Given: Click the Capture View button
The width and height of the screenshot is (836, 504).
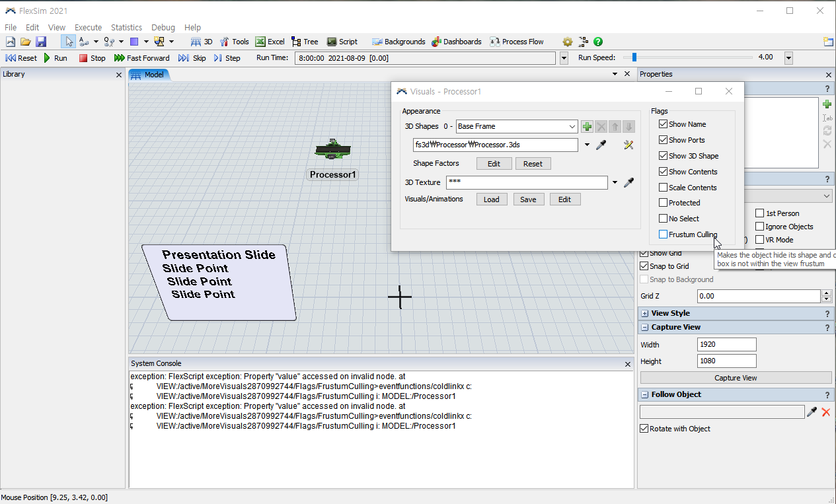Looking at the screenshot, I should click(x=736, y=378).
